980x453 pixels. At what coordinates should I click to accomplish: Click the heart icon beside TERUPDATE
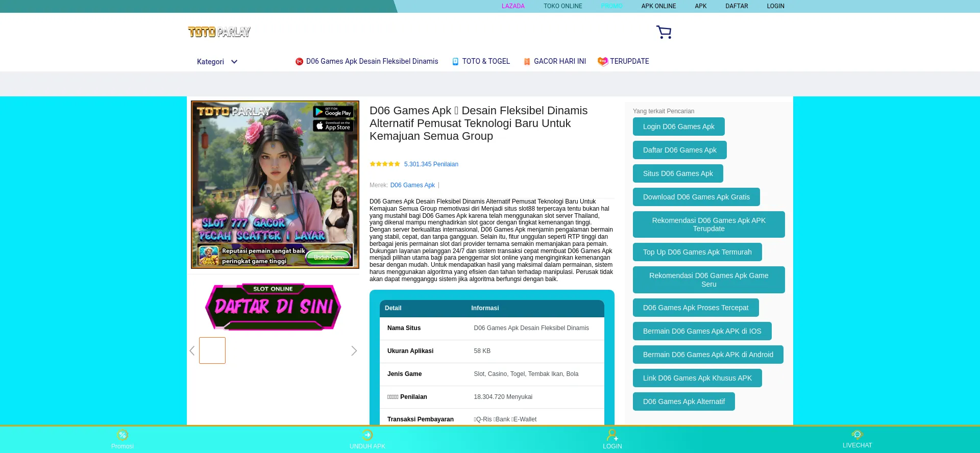(x=603, y=61)
